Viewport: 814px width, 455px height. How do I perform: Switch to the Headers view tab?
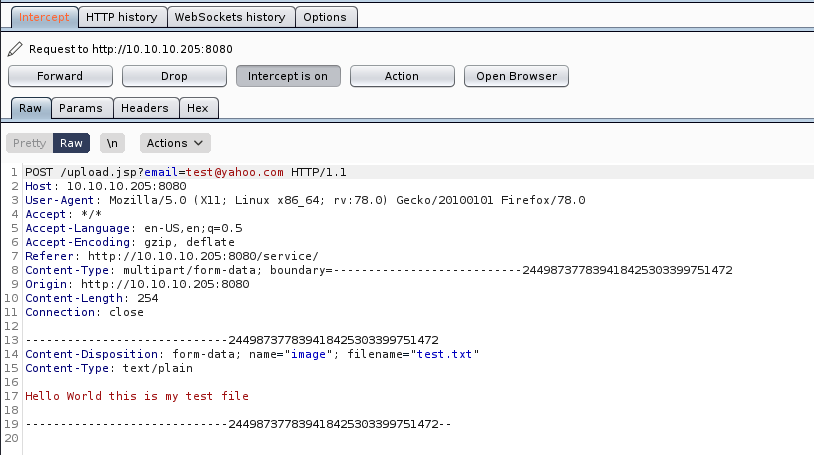[x=147, y=108]
